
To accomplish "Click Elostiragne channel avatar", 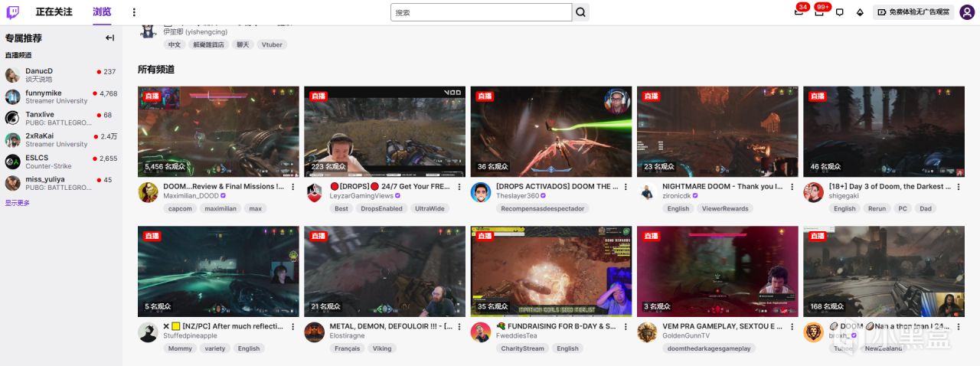I will coord(314,332).
